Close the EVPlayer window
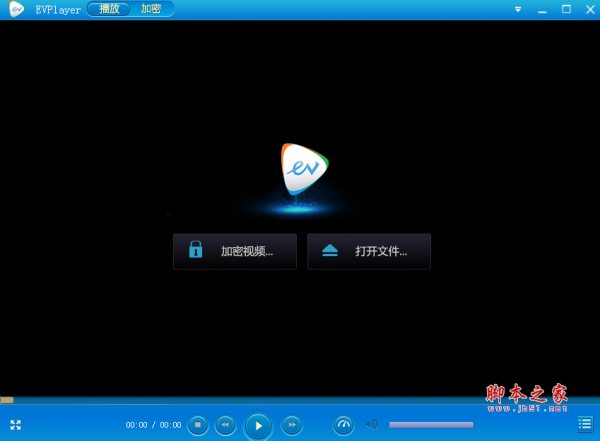Screen dimensions: 600x441 click(590, 9)
